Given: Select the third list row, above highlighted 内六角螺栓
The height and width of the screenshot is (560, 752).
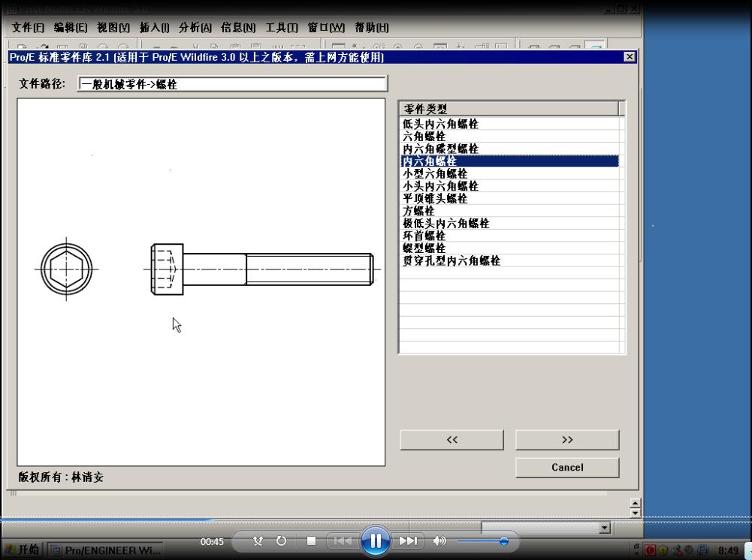Looking at the screenshot, I should (509, 149).
